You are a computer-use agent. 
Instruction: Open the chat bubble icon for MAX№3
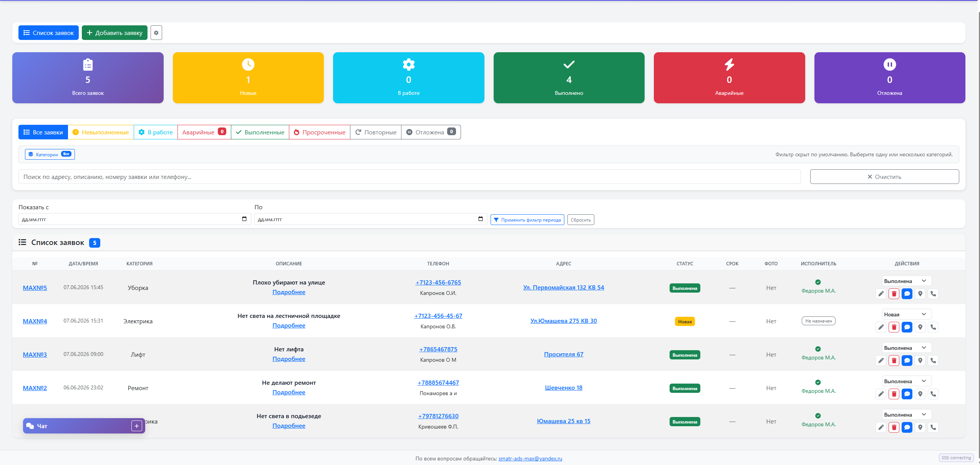point(907,361)
